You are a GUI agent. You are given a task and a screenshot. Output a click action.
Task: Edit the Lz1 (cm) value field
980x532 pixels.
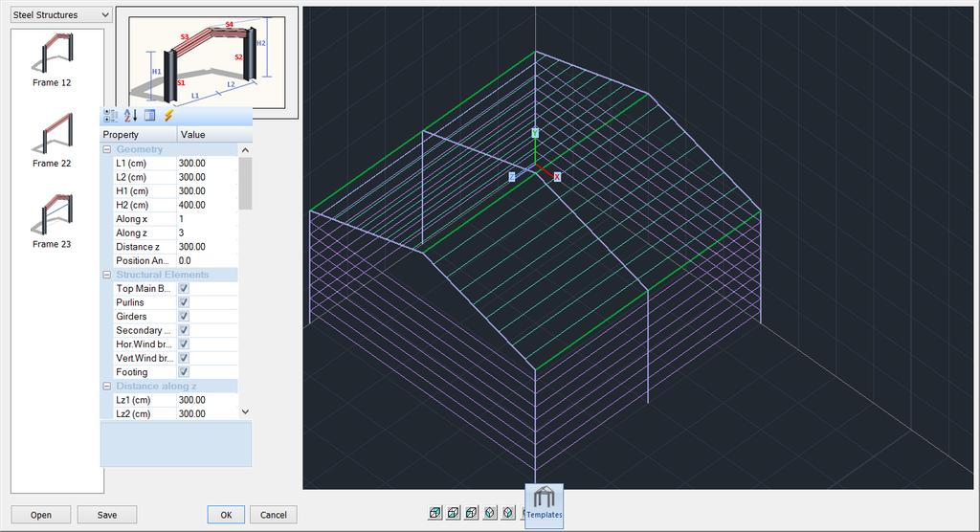[208, 399]
